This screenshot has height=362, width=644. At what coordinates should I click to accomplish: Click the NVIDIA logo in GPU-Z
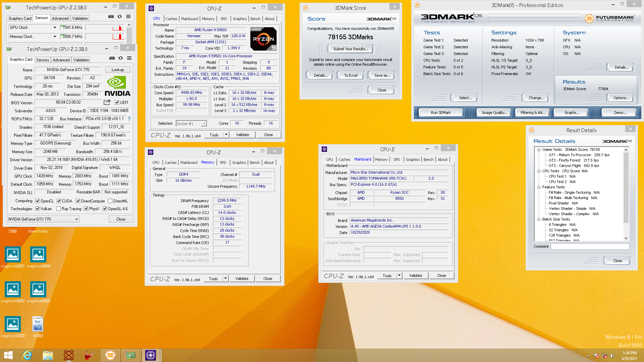117,86
